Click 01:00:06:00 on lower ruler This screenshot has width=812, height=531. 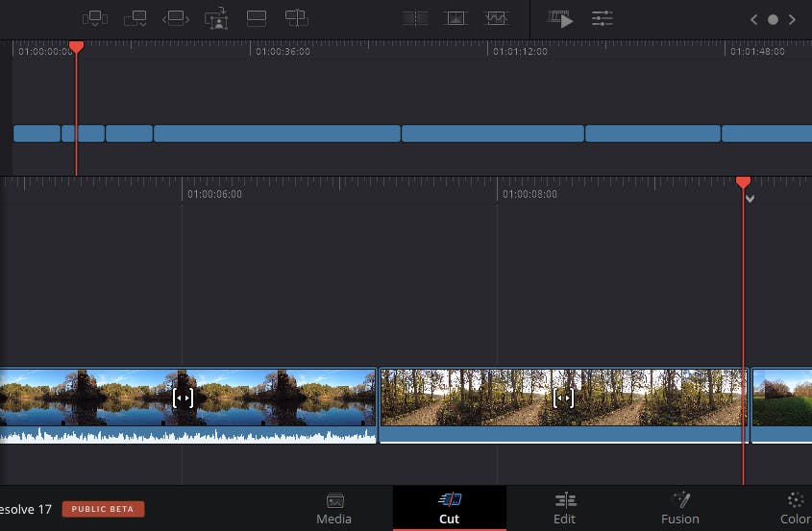click(214, 194)
